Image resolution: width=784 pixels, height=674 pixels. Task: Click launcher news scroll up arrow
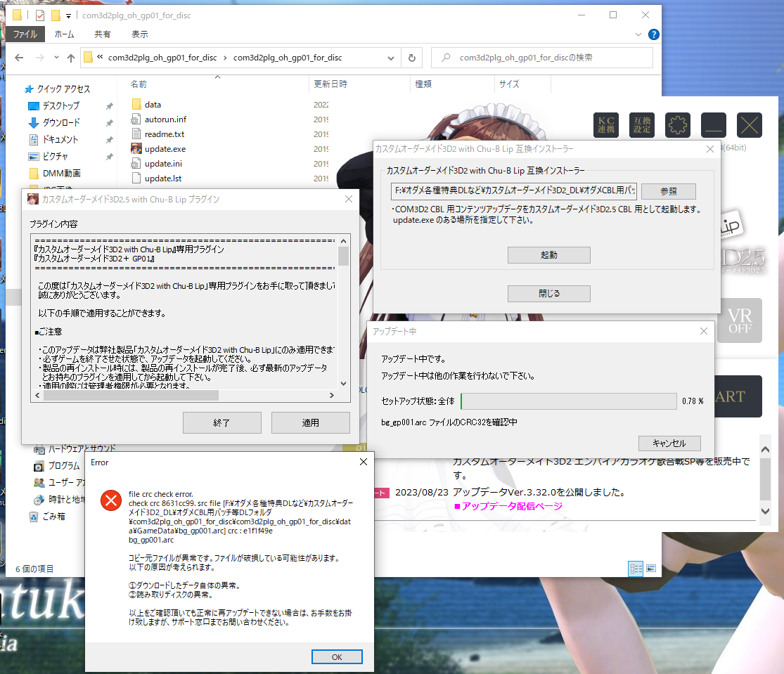[765, 450]
